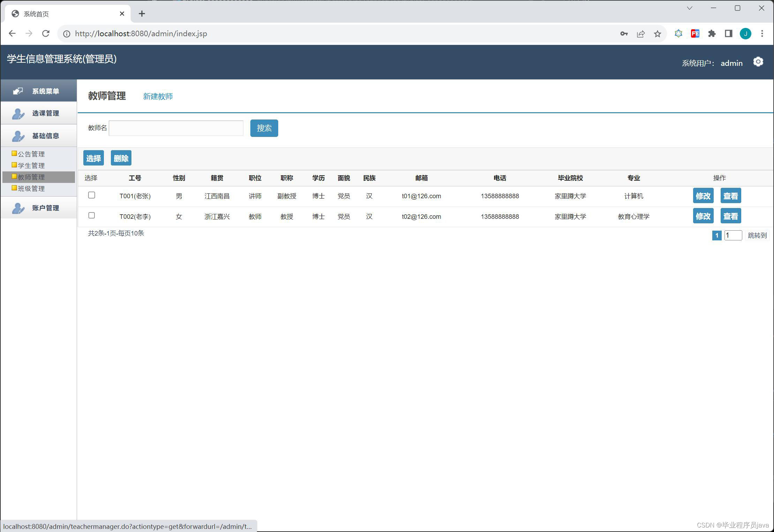The image size is (774, 532).
Task: Select the 系统首页 browser tab
Action: [68, 14]
